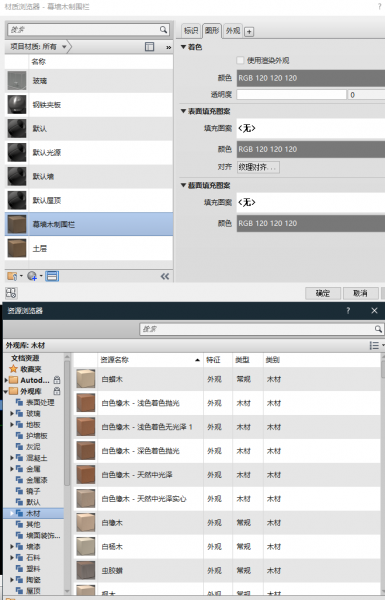385x600 pixels.
Task: Select 塑料 in the library tree
Action: pos(33,569)
